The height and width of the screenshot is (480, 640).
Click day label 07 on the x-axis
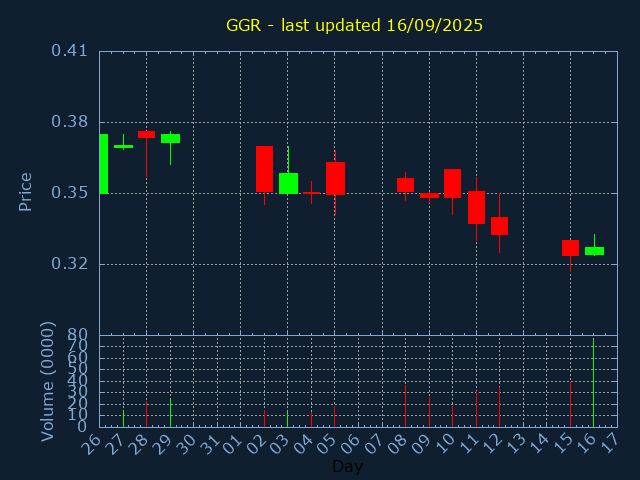point(373,444)
